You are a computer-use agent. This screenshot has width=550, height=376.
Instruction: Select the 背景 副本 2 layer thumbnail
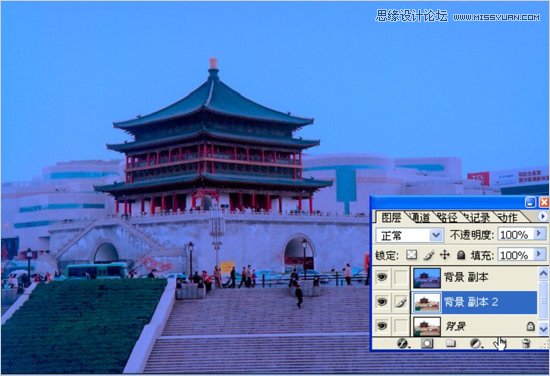(x=427, y=302)
